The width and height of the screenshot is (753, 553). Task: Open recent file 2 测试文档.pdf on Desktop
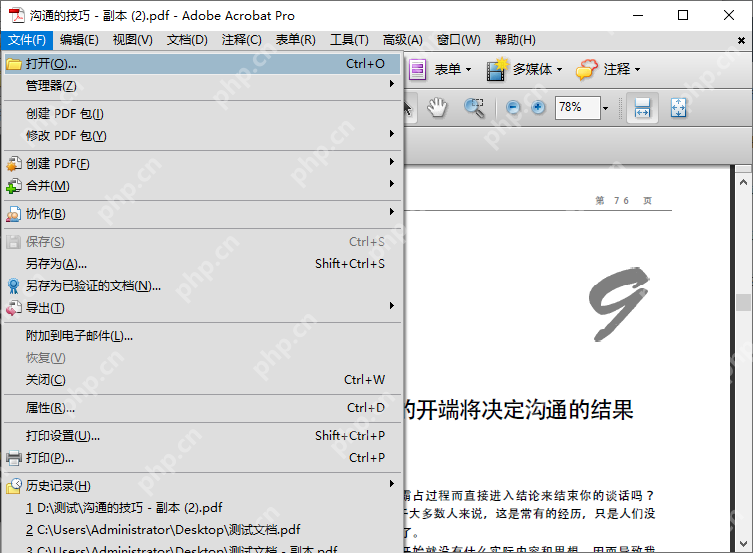click(x=202, y=529)
